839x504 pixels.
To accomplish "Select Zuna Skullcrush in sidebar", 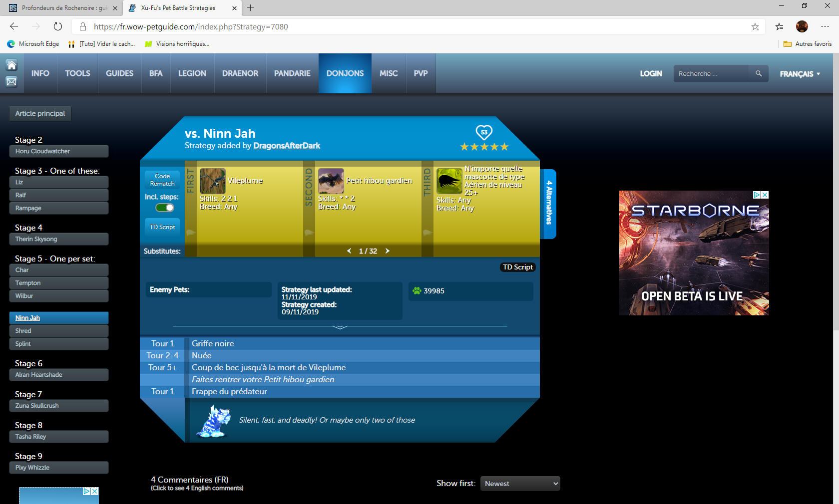I will [59, 406].
